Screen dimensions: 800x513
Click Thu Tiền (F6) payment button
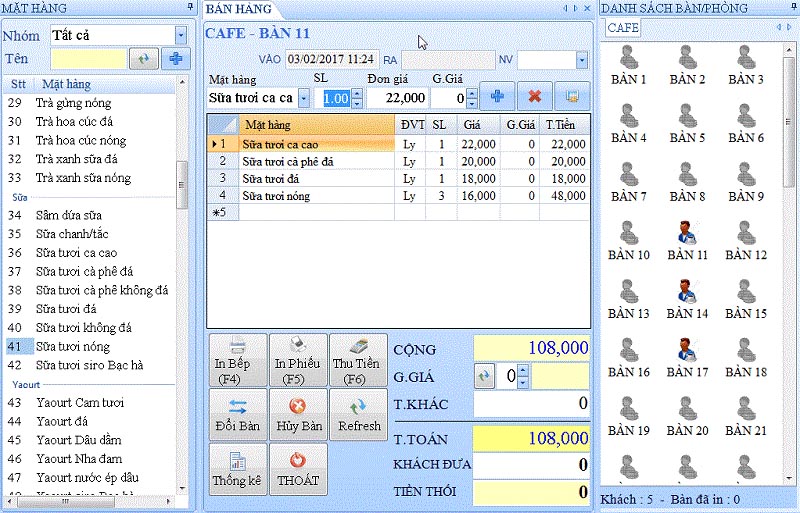(x=357, y=360)
